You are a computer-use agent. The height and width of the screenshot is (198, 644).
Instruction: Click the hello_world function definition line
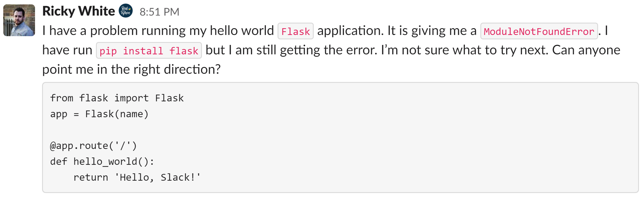(102, 161)
